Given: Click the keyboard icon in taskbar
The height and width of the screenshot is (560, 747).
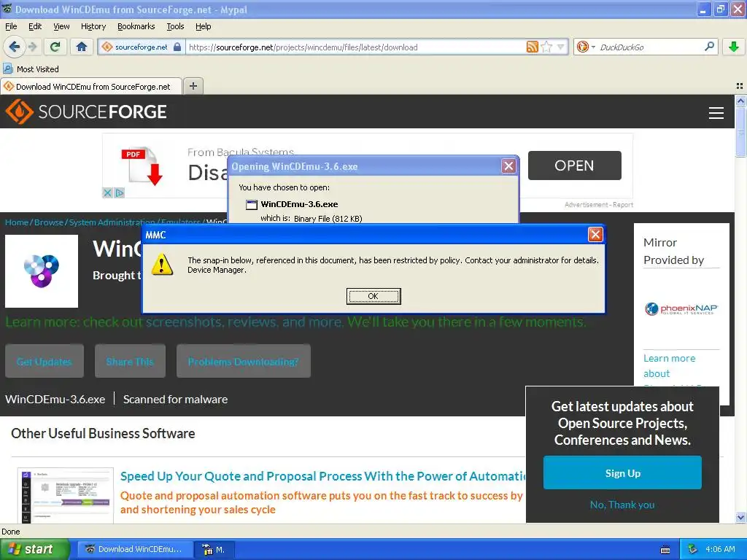Looking at the screenshot, I should (x=665, y=550).
